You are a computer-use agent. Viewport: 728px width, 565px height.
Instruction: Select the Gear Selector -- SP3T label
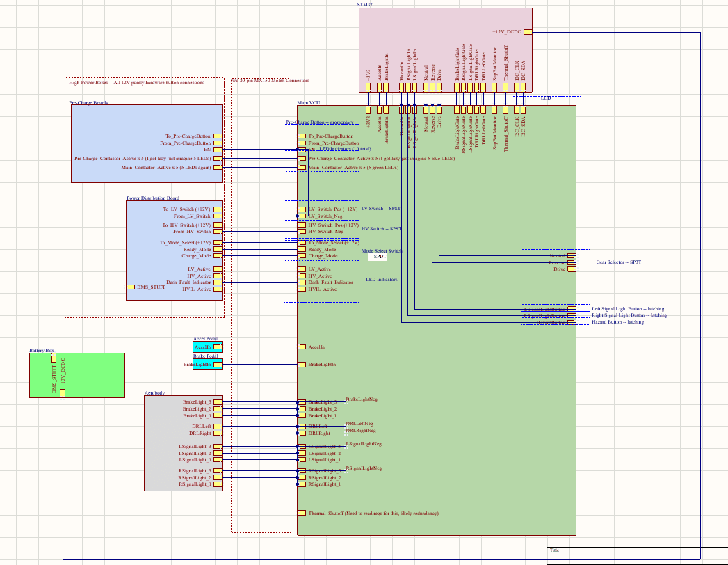coord(618,262)
